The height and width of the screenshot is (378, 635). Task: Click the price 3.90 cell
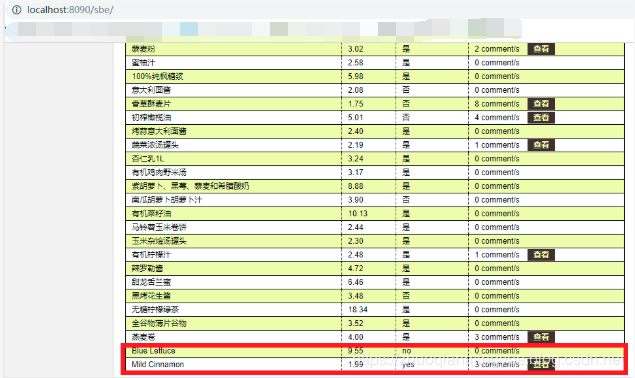tap(356, 200)
